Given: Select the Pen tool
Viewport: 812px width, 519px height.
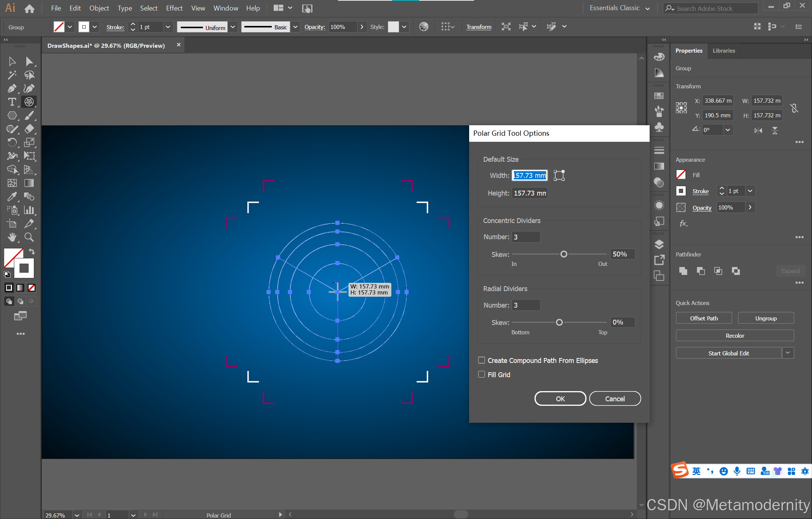Looking at the screenshot, I should pos(12,88).
